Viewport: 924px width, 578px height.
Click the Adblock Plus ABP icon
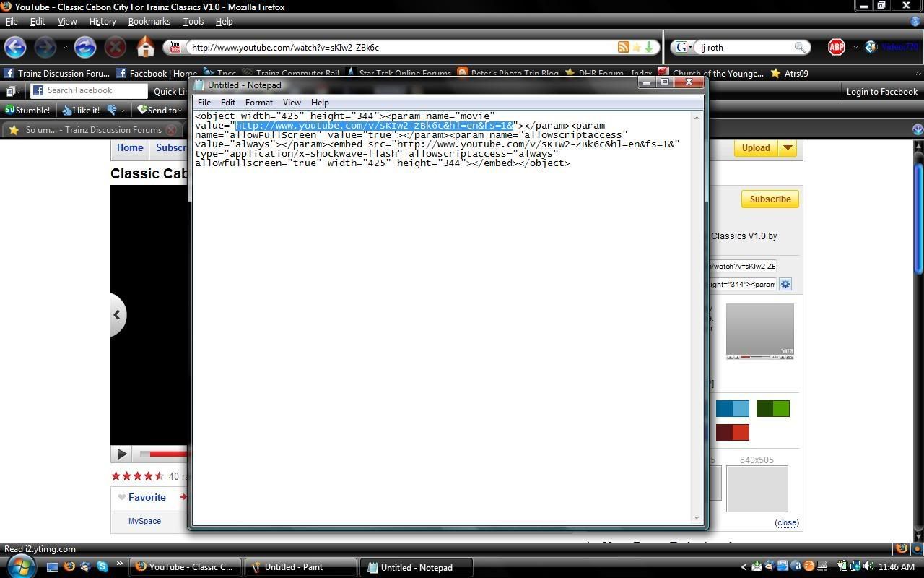pyautogui.click(x=837, y=48)
